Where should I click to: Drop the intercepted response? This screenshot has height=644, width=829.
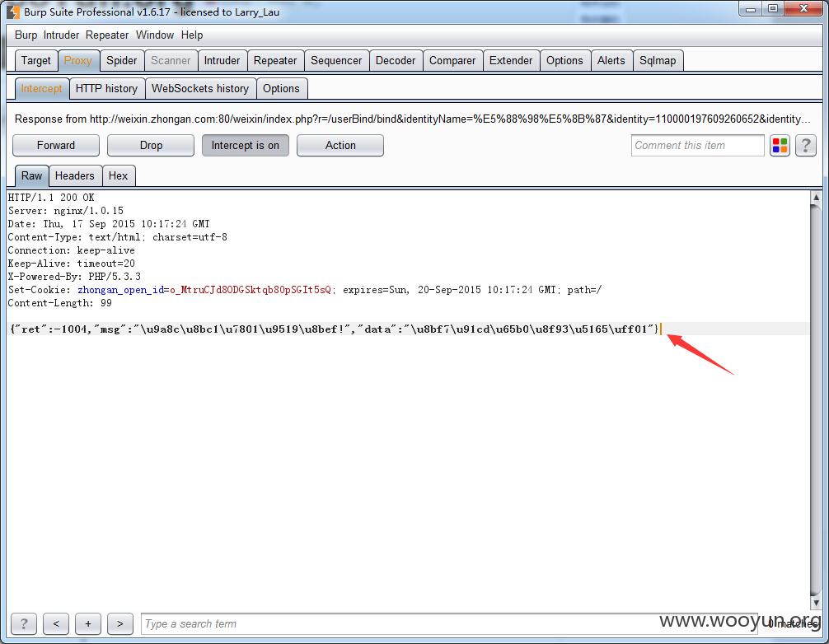coord(151,145)
